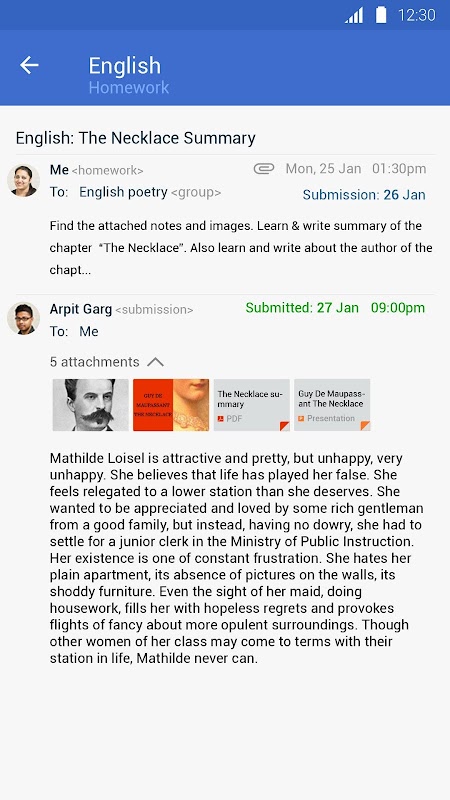The width and height of the screenshot is (450, 800).
Task: Open Guy De Maupassant Presentation attachment
Action: click(332, 405)
